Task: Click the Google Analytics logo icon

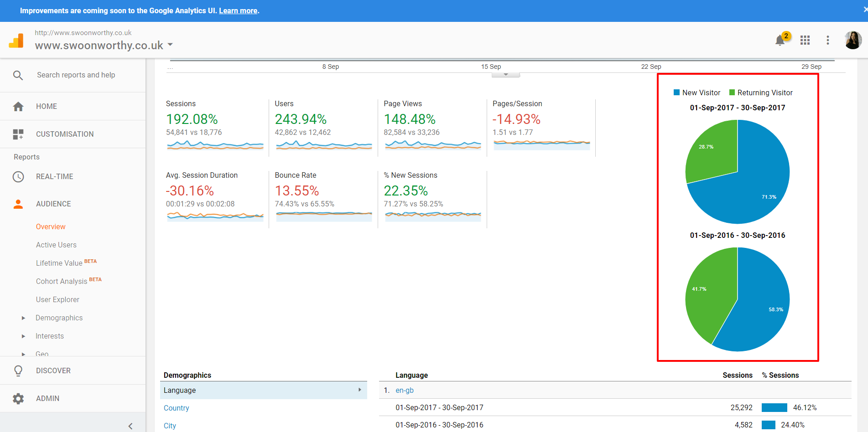Action: coord(16,41)
